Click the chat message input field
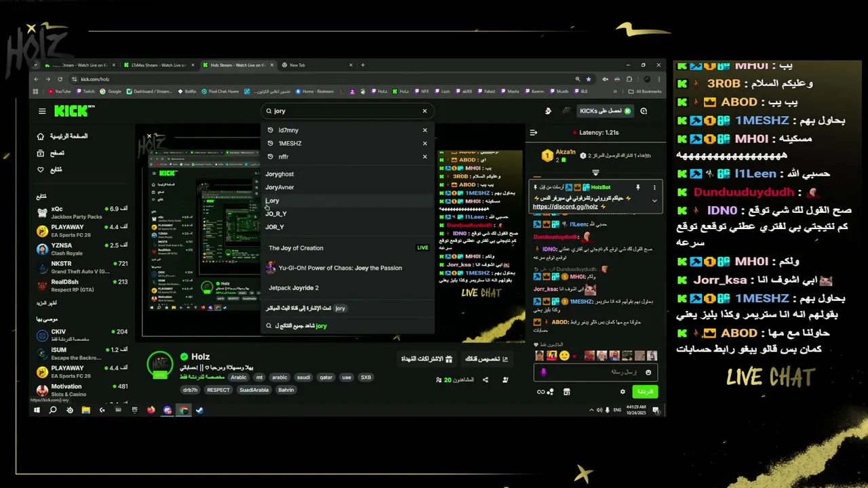Screen dimensions: 868x488 [x=595, y=372]
